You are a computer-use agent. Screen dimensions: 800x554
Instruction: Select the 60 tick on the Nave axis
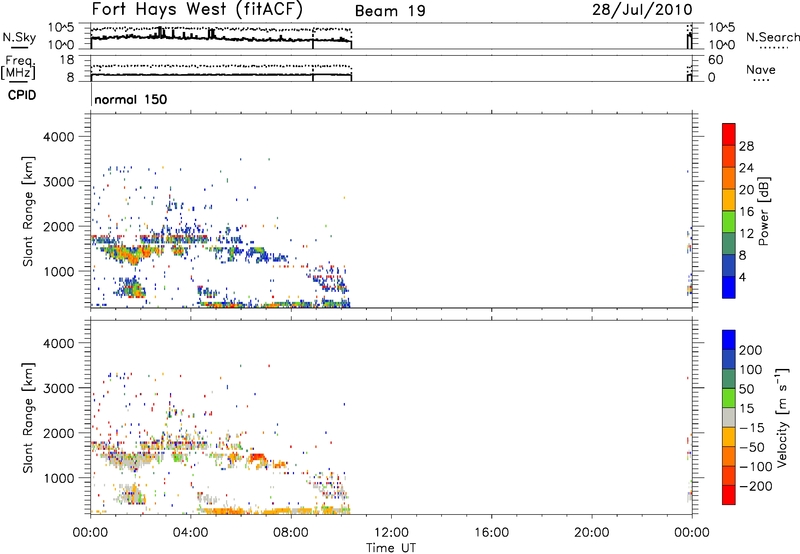coord(716,60)
